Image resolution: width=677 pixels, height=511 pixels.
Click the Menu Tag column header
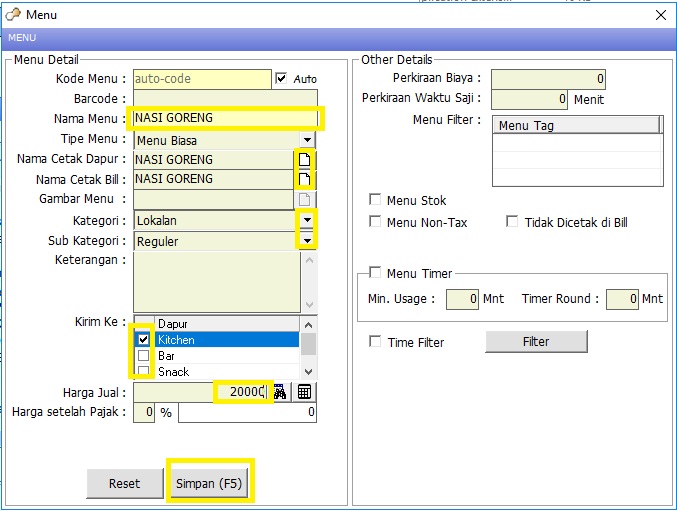coord(575,125)
